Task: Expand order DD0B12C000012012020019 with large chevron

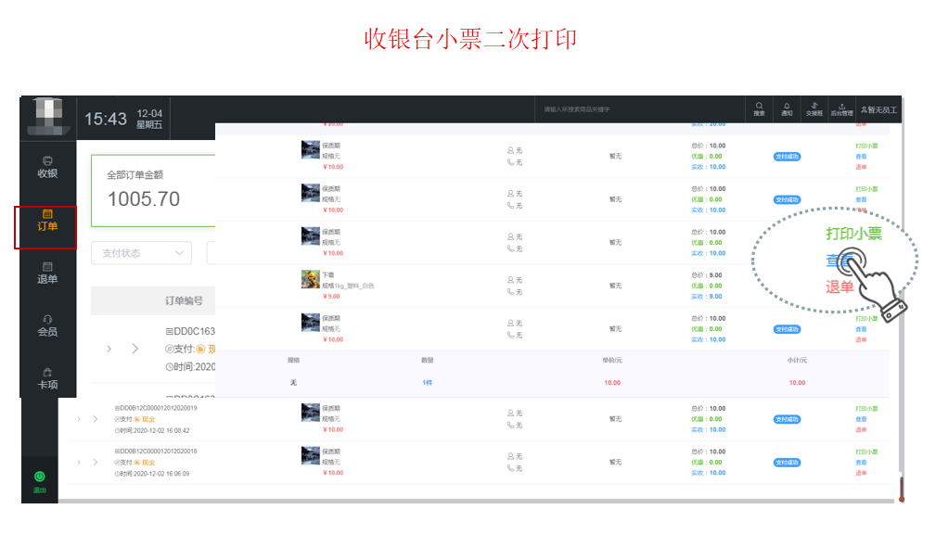Action: click(95, 419)
